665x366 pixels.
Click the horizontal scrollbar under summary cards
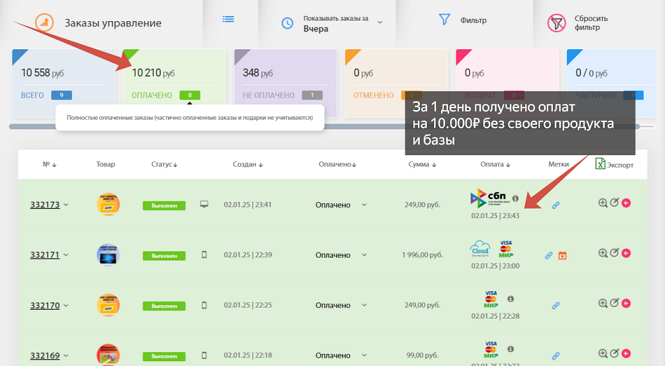coord(324,126)
